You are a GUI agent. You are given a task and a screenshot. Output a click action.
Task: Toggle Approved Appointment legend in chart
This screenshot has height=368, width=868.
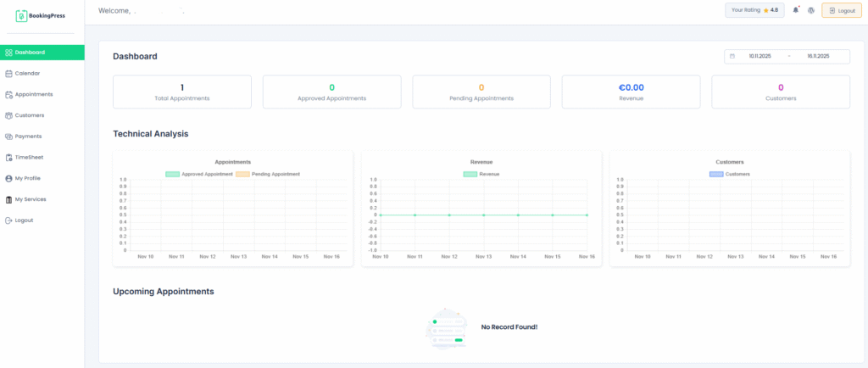173,174
